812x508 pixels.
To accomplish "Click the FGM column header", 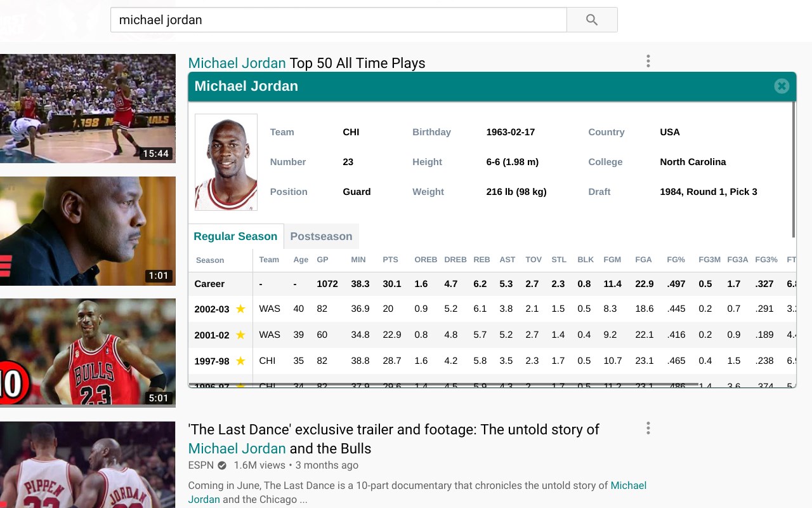I will click(612, 260).
